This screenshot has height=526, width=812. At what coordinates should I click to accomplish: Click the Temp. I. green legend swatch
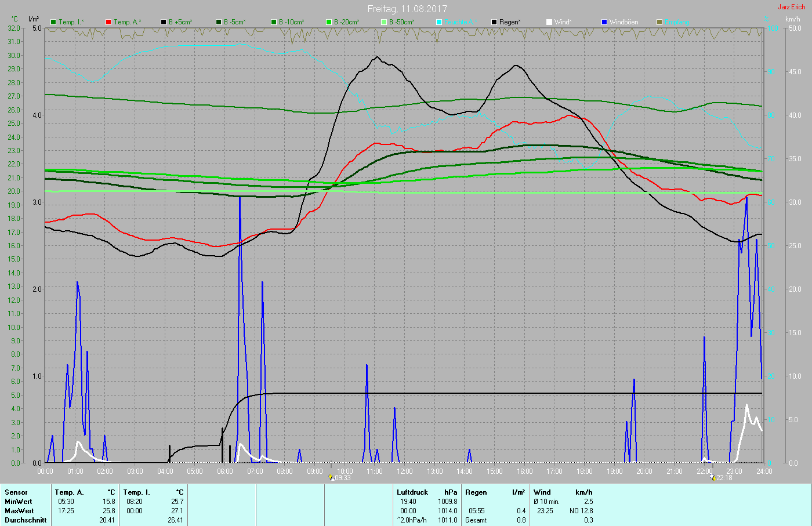[x=54, y=22]
